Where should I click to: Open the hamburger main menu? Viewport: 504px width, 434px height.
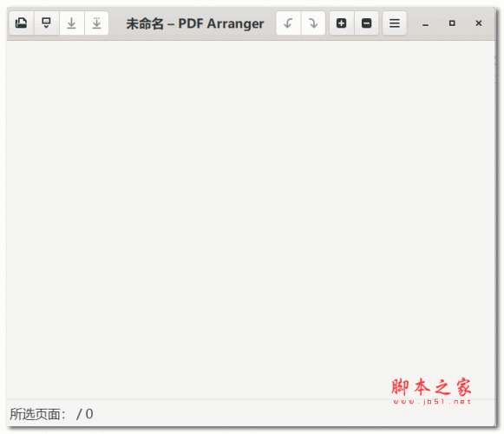(395, 23)
